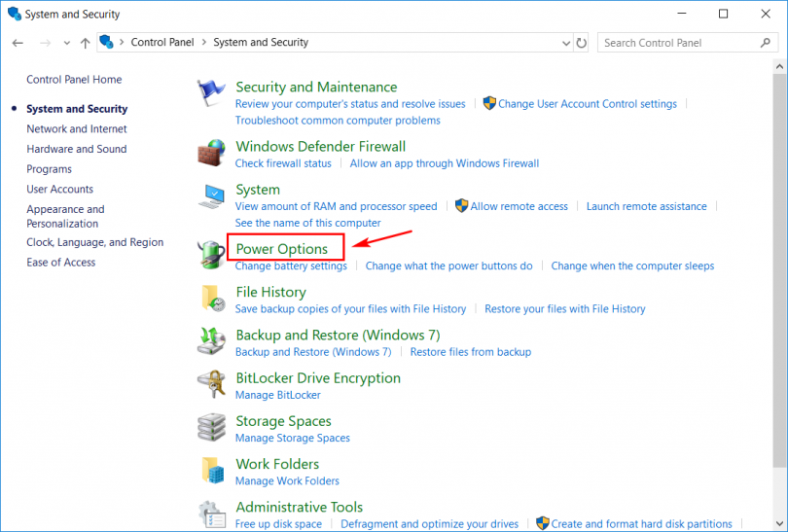Viewport: 788px width, 532px height.
Task: Open Appearance and Personalization category
Action: point(65,217)
